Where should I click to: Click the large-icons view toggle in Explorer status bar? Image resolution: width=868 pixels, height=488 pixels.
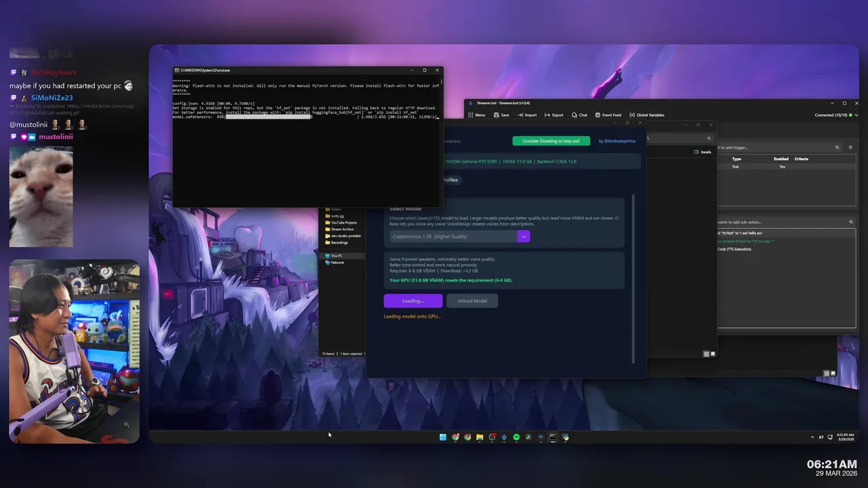click(713, 354)
